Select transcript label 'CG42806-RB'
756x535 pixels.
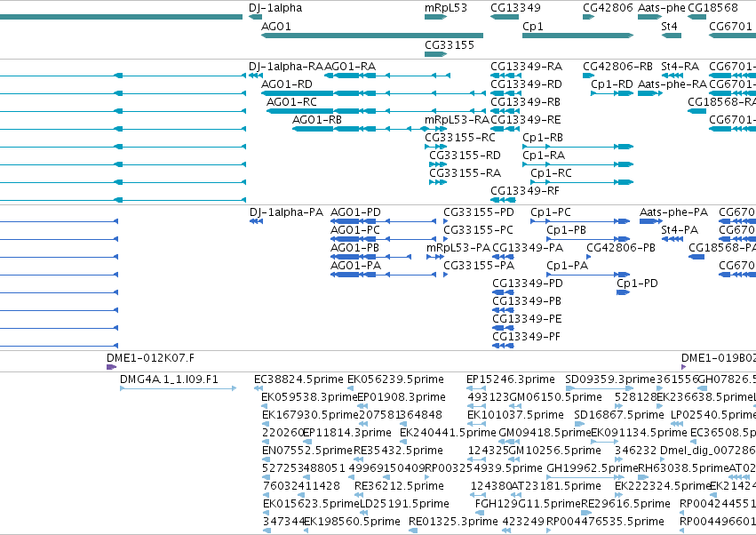click(x=617, y=66)
